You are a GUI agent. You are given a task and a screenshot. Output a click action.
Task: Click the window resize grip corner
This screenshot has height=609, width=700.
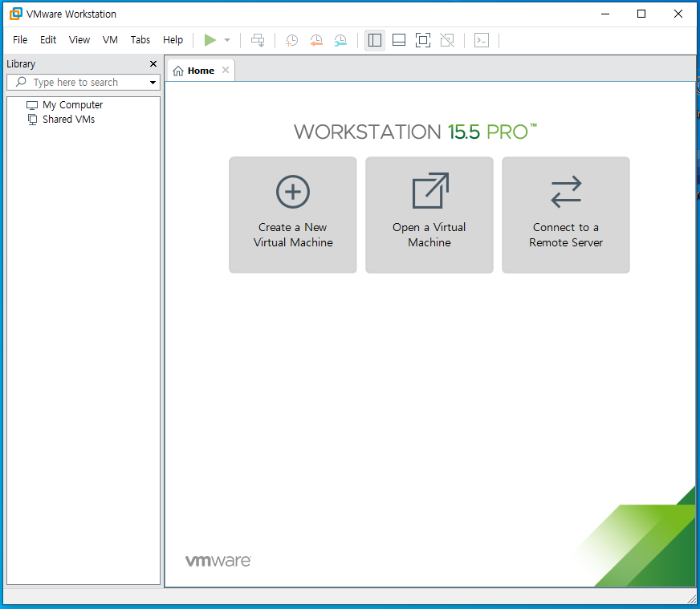coord(691,599)
